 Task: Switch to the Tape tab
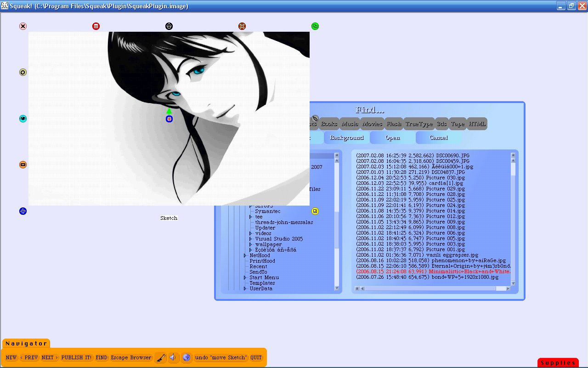point(458,124)
